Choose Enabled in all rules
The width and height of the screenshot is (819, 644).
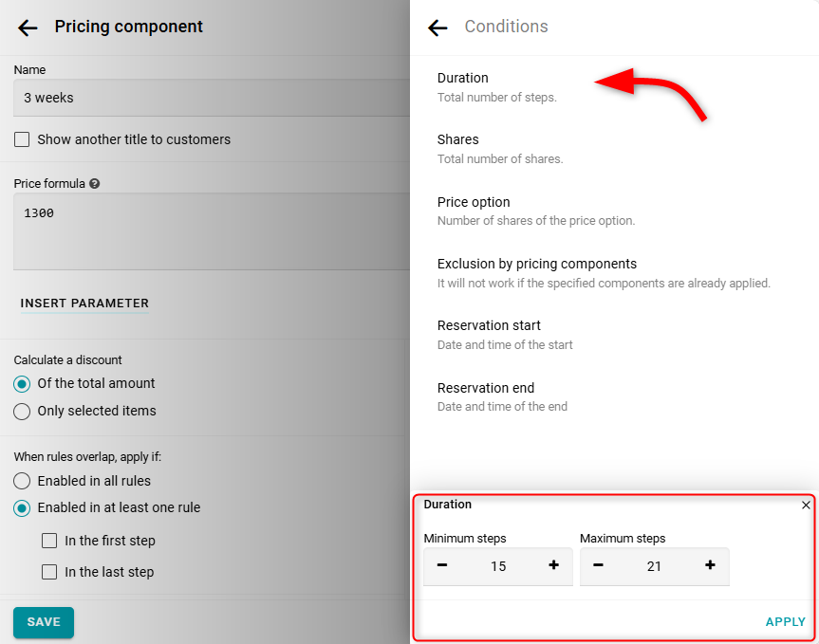(22, 482)
